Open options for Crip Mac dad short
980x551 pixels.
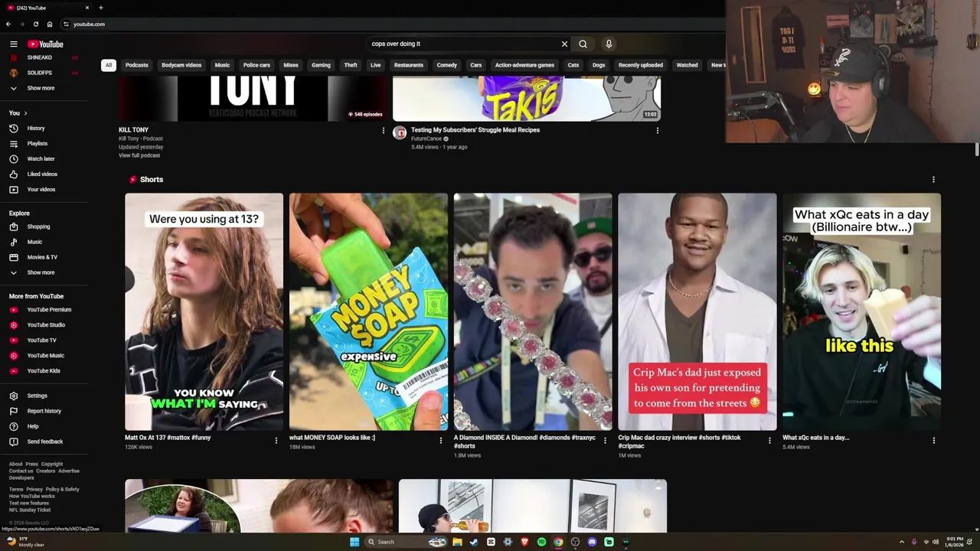point(769,441)
